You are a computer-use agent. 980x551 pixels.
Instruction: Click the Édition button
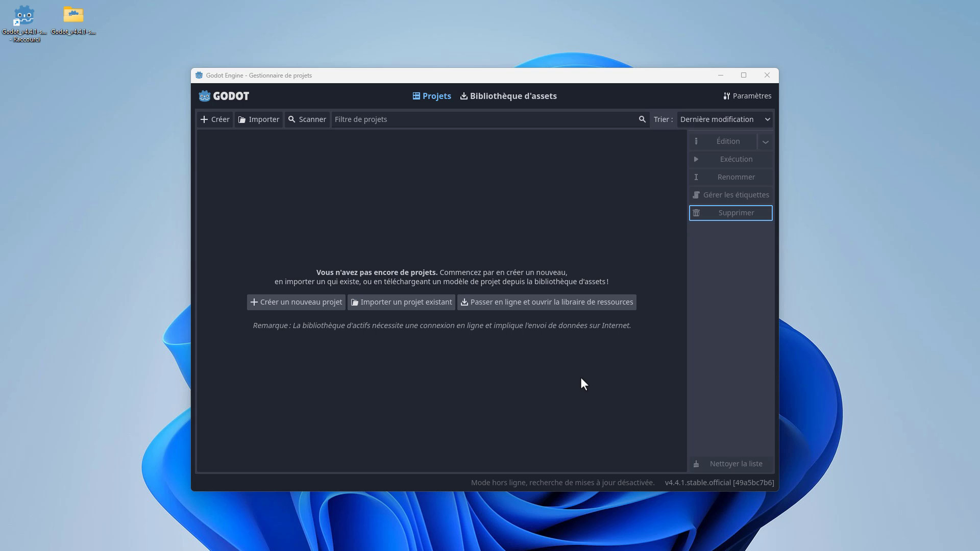point(723,141)
